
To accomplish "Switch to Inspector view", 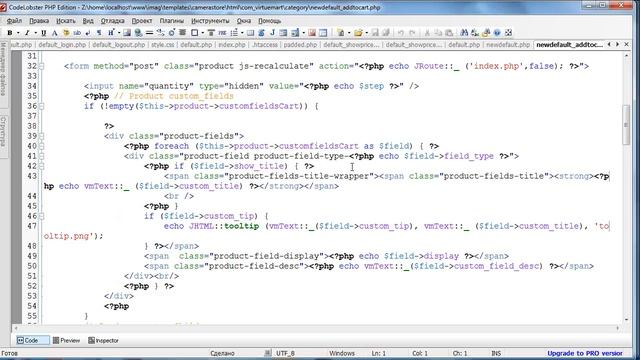I will [103, 340].
